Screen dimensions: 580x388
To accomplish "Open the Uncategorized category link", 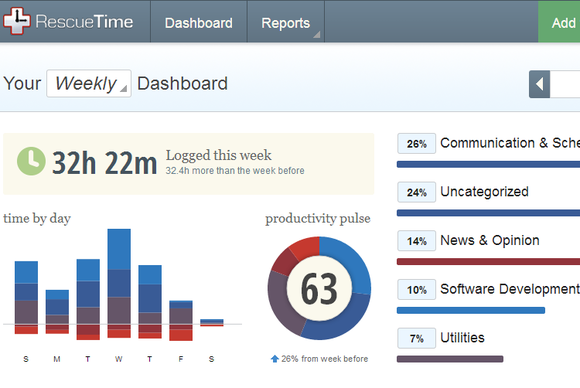I will coord(484,192).
